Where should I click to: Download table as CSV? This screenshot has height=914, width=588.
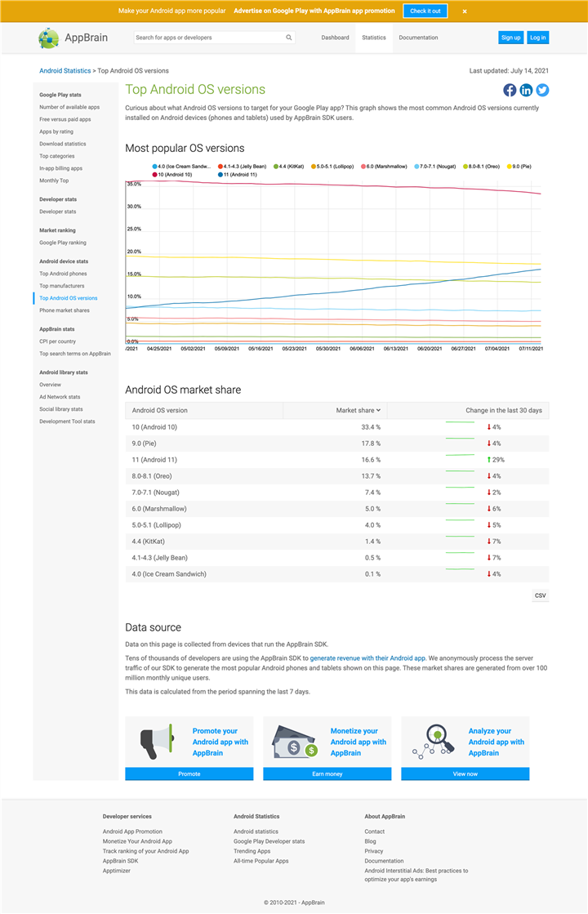[540, 595]
